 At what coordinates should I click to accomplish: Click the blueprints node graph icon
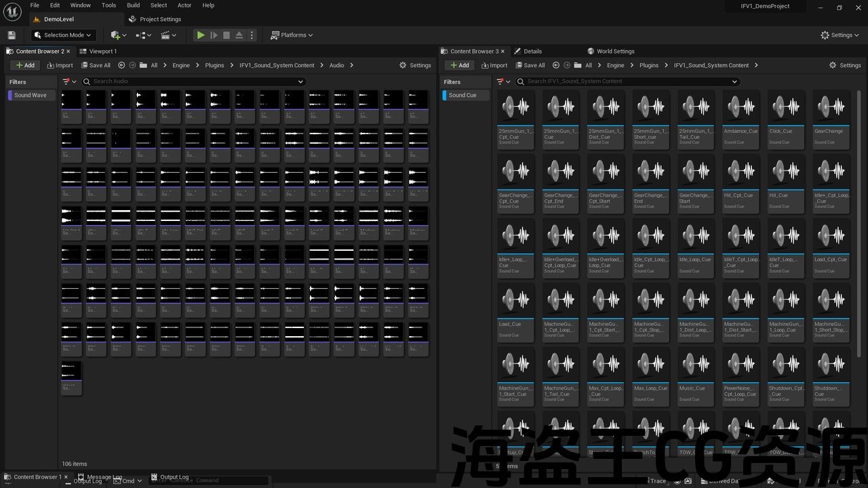point(142,35)
